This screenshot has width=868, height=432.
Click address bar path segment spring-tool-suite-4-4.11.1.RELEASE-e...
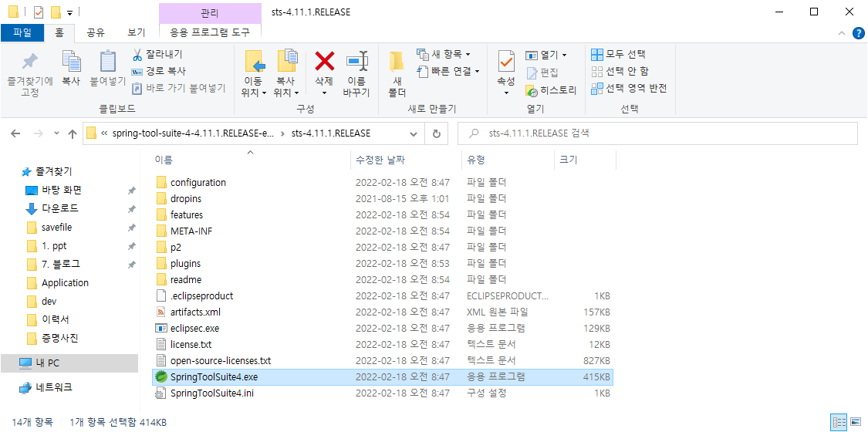193,133
